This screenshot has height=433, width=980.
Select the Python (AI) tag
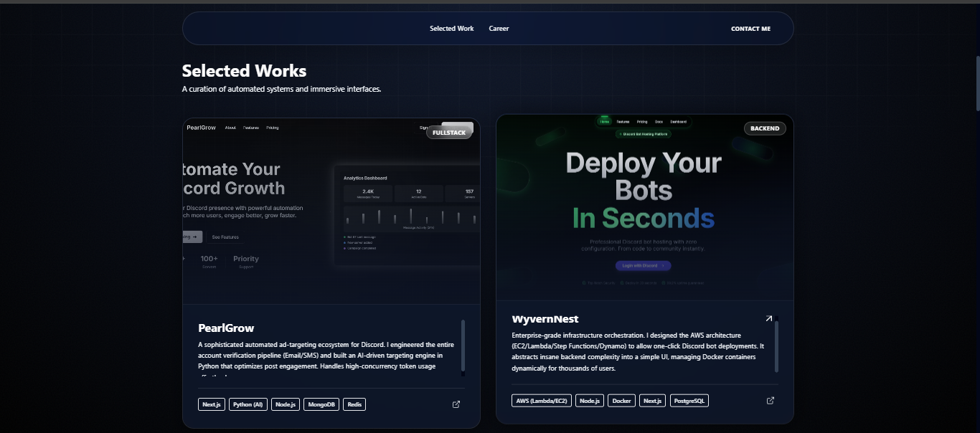click(x=248, y=404)
